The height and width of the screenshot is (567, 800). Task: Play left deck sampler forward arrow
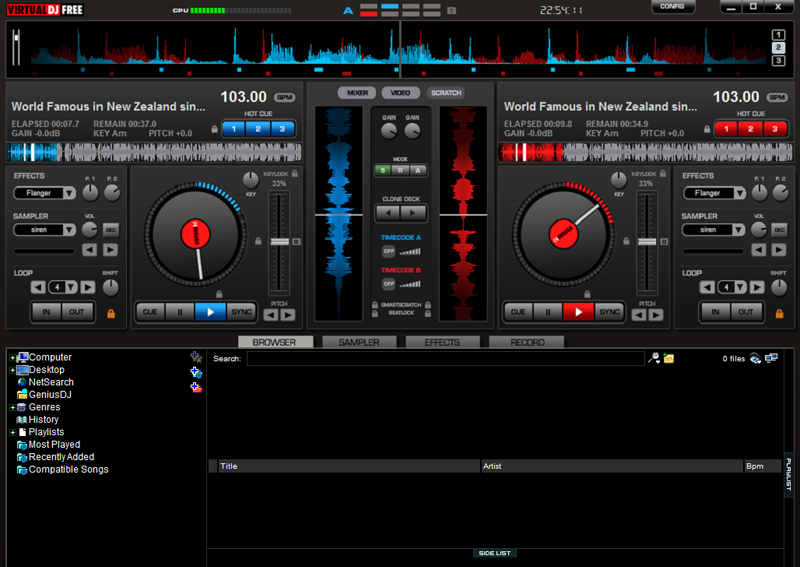coord(110,250)
